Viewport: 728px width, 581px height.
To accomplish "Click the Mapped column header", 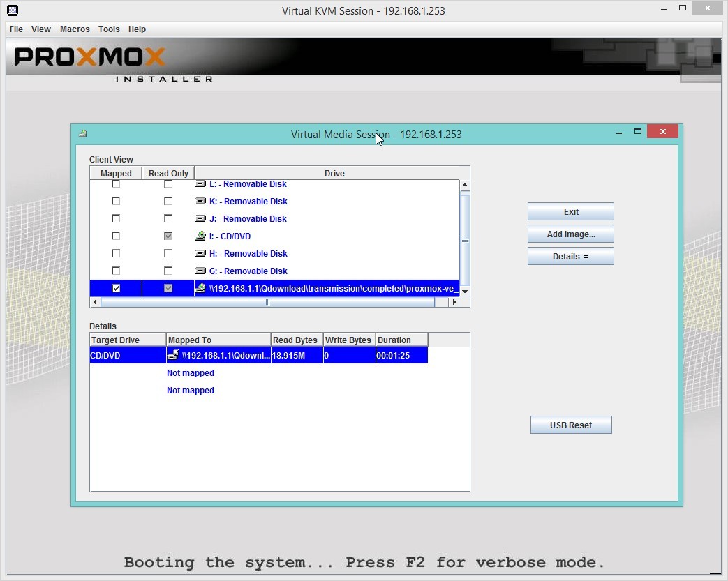I will [116, 173].
